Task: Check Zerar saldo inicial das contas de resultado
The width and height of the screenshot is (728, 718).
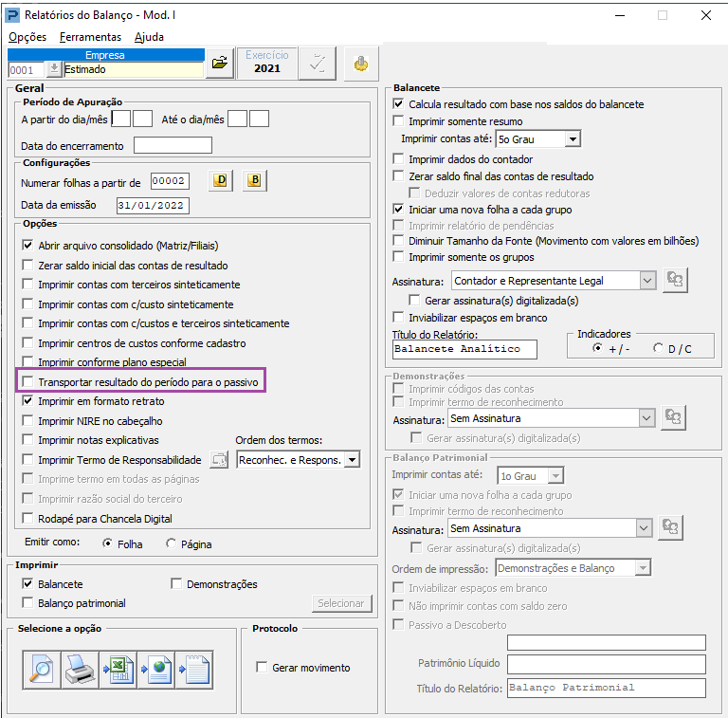Action: pyautogui.click(x=27, y=266)
